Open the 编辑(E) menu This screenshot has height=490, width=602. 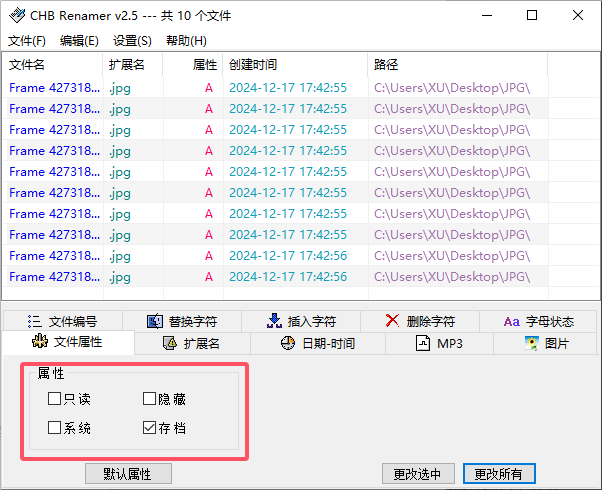point(79,41)
